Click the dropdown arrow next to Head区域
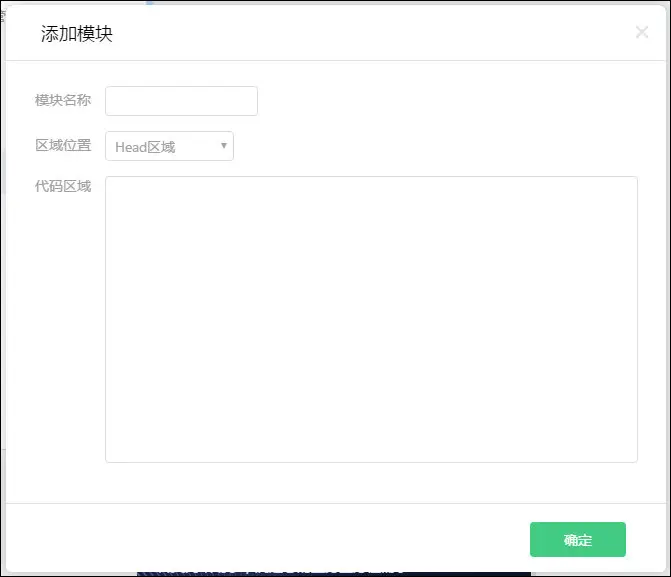 click(x=224, y=146)
